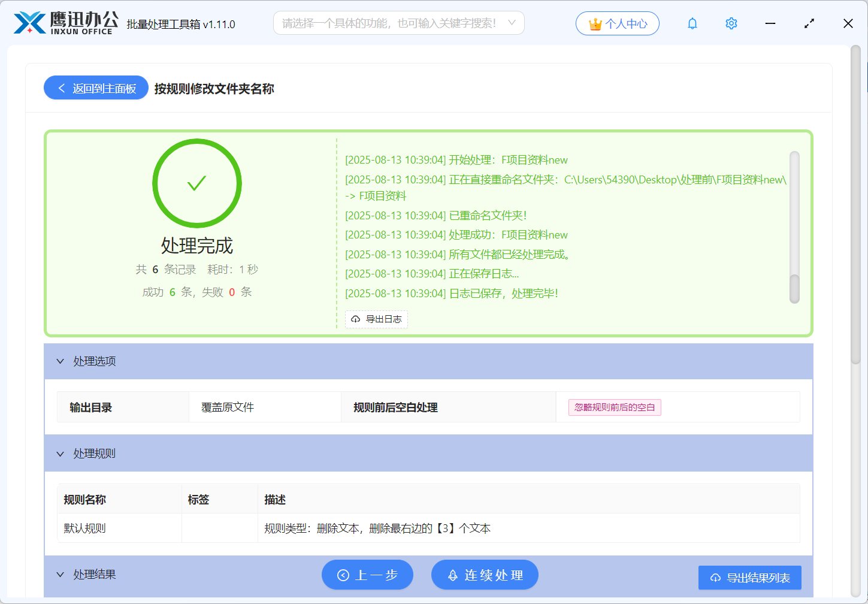This screenshot has height=604, width=868.
Task: Click the crown icon in 个人中心
Action: point(595,24)
